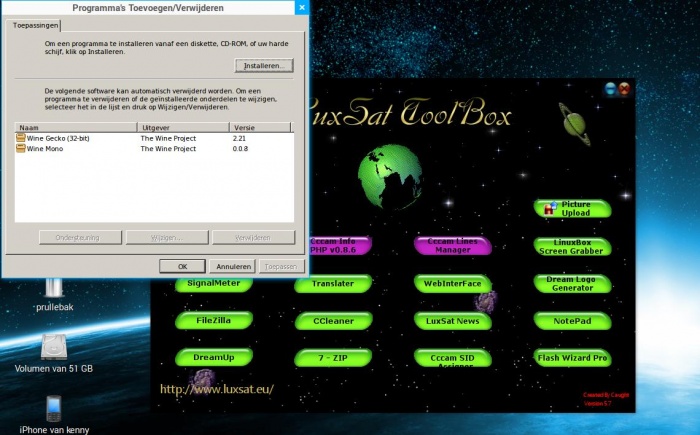The height and width of the screenshot is (435, 700).
Task: Select the Wine Gecko (32-bit) row
Action: pos(154,138)
